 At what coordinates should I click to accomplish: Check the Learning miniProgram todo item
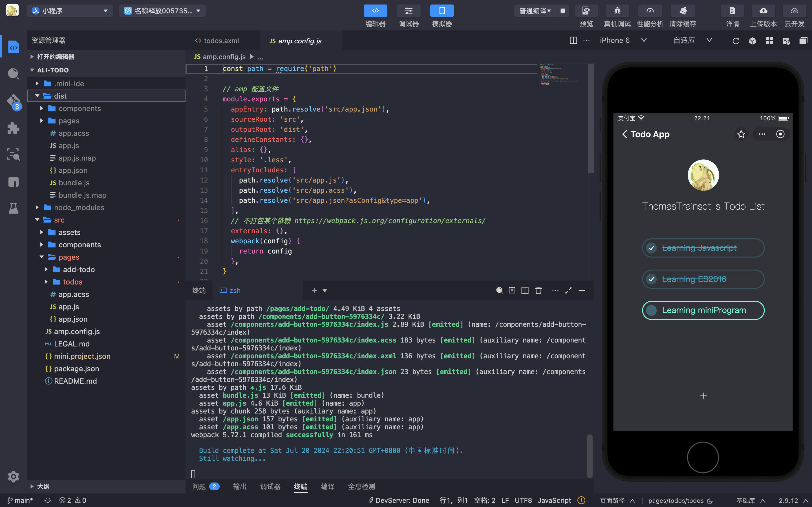pyautogui.click(x=651, y=310)
